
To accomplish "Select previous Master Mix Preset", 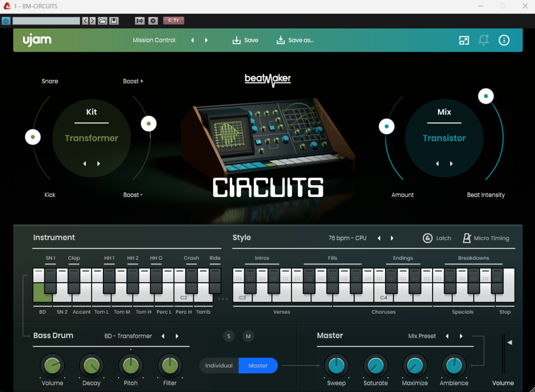I will (447, 336).
